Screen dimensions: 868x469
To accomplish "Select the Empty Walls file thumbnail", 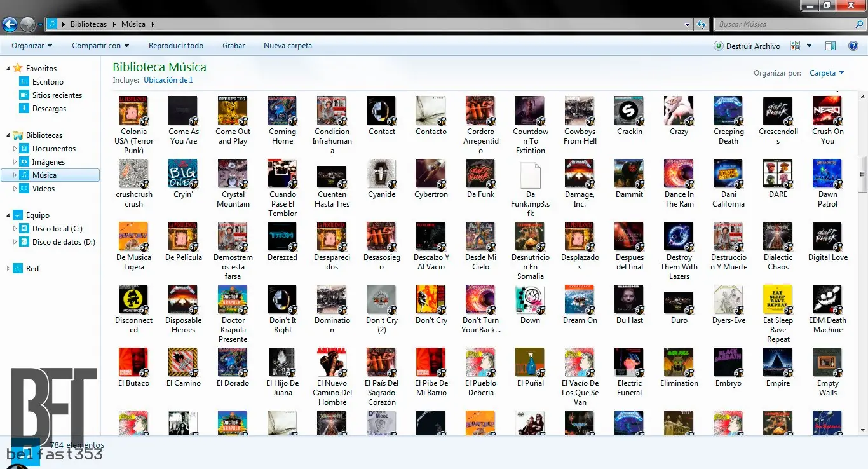I will point(827,362).
